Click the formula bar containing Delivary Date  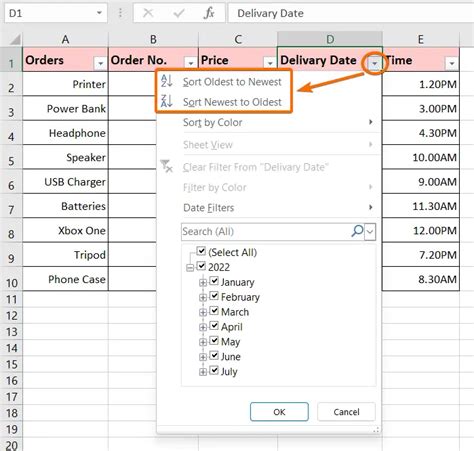[x=351, y=13]
